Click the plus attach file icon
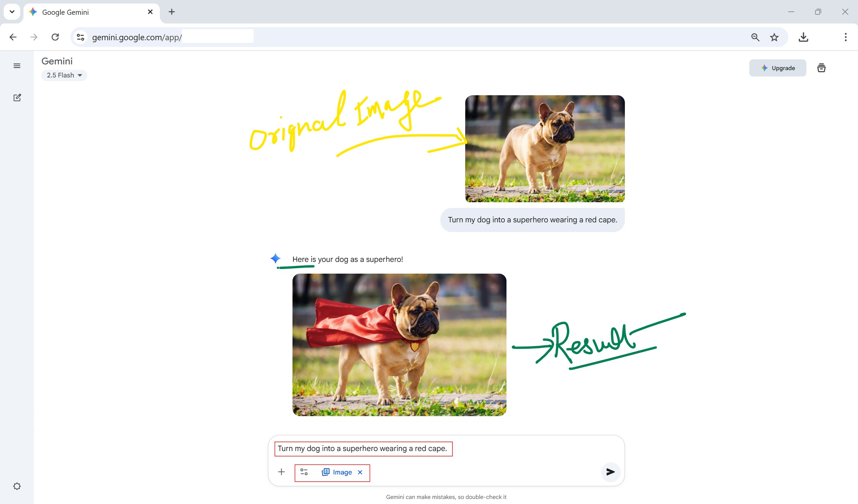The image size is (858, 504). point(281,472)
